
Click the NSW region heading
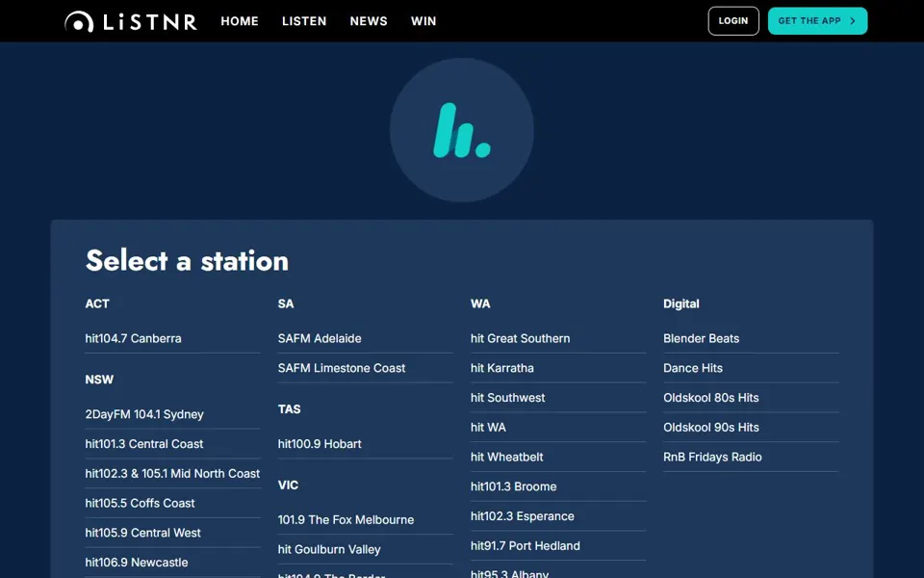tap(99, 380)
